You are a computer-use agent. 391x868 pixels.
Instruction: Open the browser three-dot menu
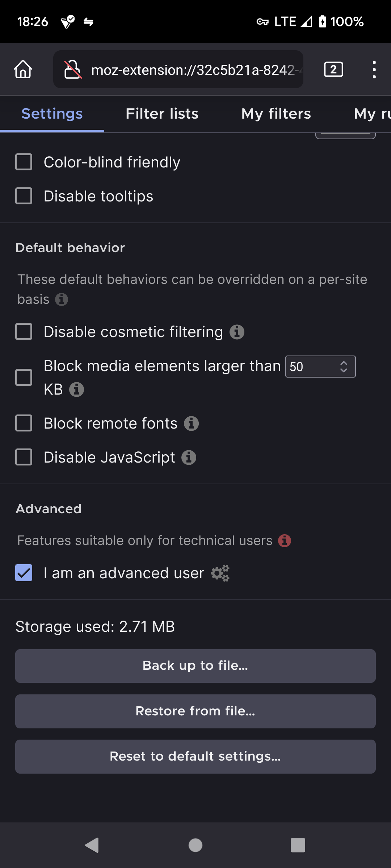374,69
